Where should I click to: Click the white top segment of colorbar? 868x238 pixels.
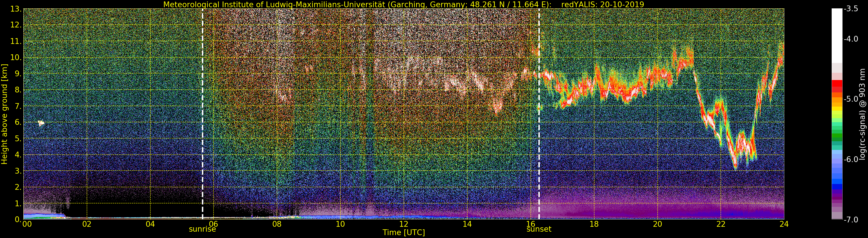coord(837,36)
